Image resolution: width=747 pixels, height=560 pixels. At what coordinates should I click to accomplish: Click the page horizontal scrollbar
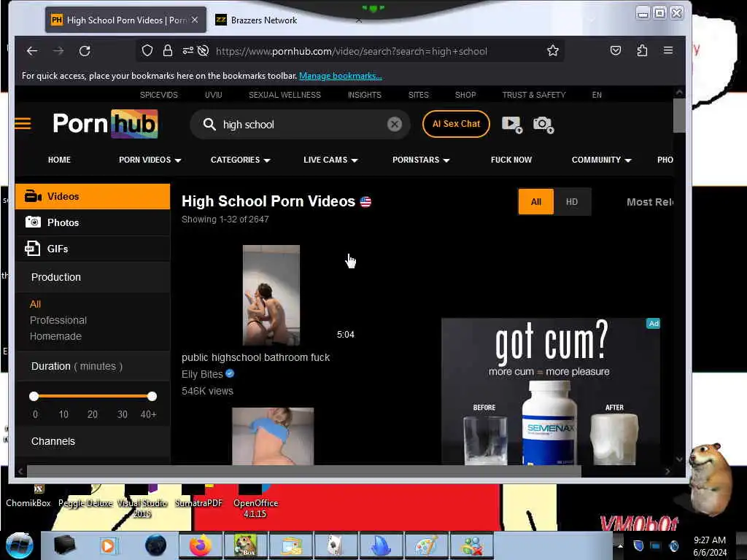304,472
